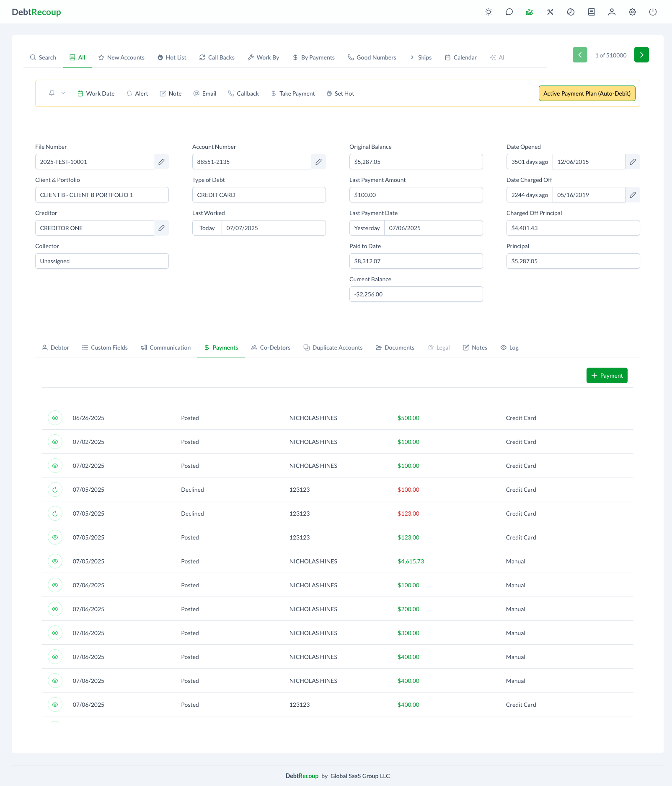Click the pencil icon beside Creditor field
The image size is (672, 786).
point(161,228)
